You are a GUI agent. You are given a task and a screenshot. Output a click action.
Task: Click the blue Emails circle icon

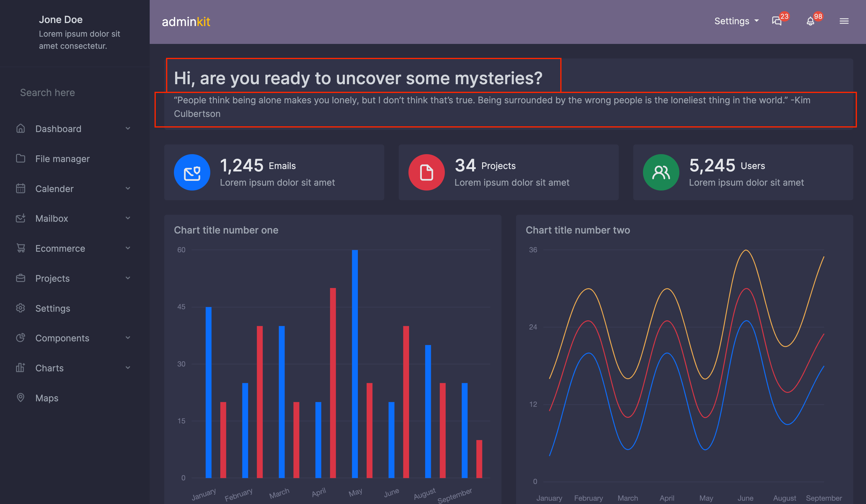[x=192, y=172]
